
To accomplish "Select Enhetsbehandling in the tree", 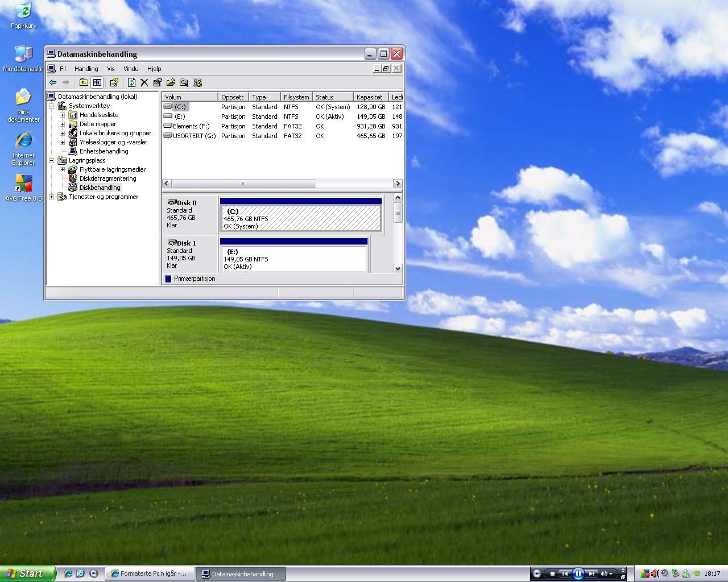I will 104,151.
